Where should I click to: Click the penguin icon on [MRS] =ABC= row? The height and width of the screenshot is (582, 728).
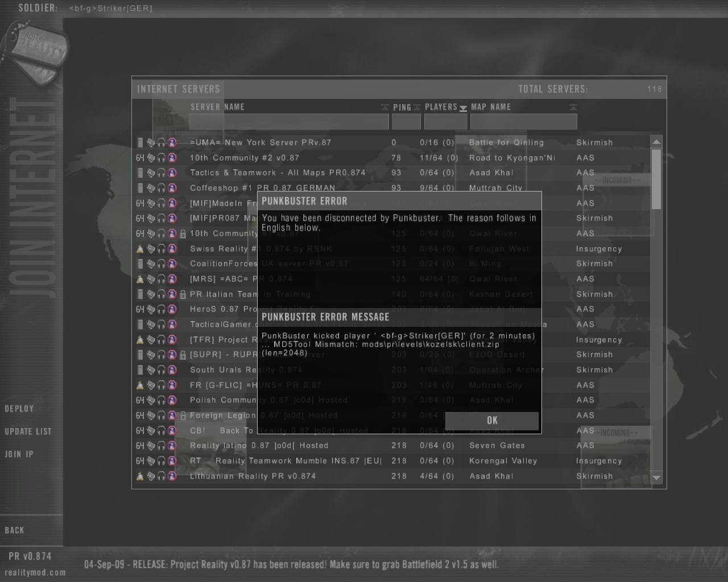point(140,279)
